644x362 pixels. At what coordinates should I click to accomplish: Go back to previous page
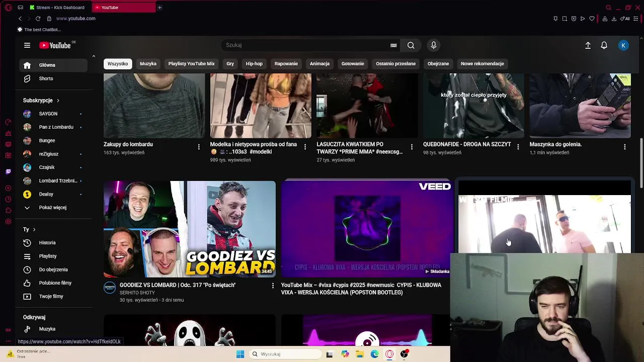coord(20,19)
